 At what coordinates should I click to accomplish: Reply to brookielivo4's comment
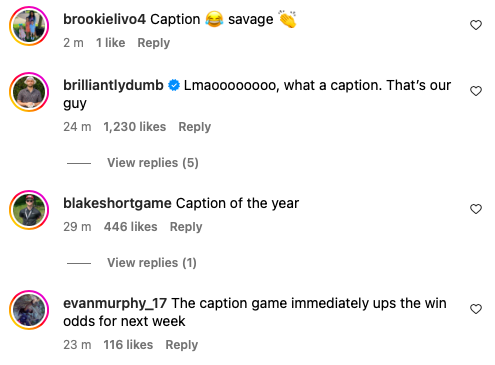pos(154,43)
